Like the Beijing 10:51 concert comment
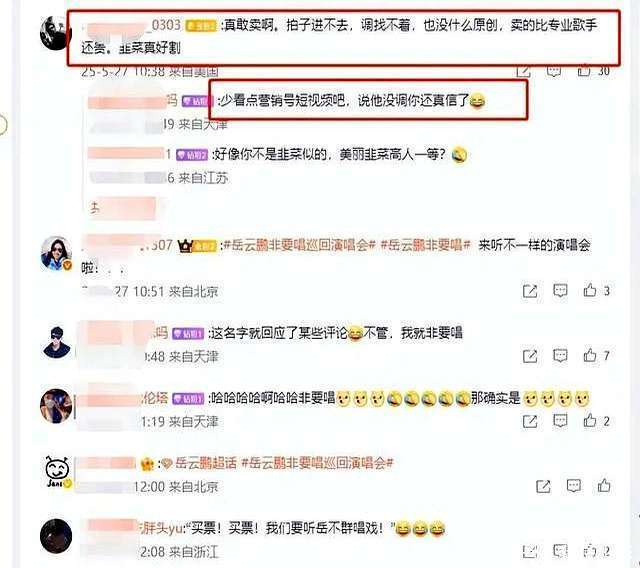Viewport: 640px width, 568px height. [590, 291]
